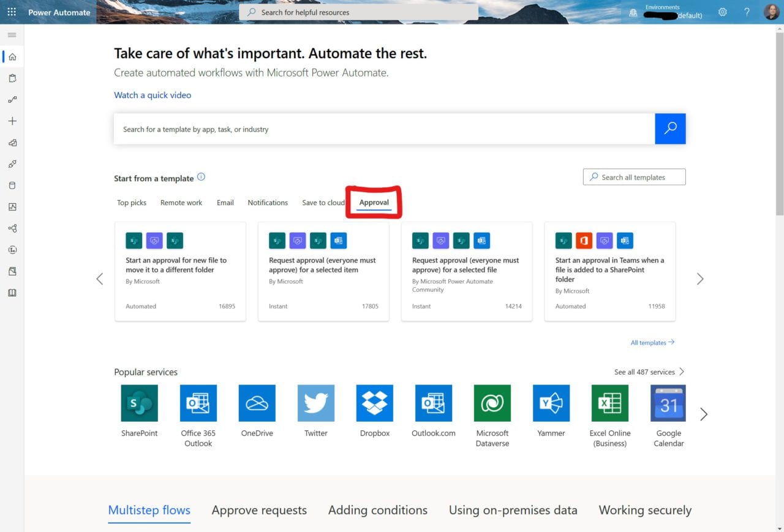This screenshot has width=784, height=532.
Task: Select the Home icon in the left sidebar
Action: [11, 56]
